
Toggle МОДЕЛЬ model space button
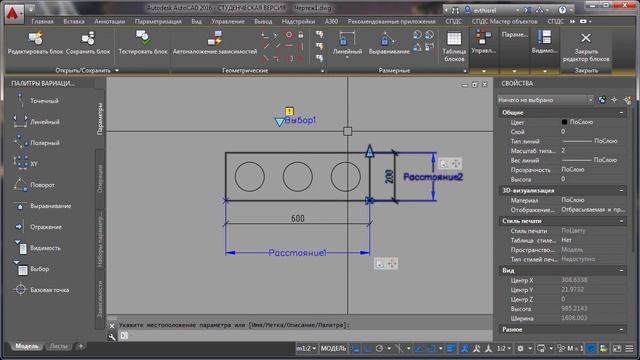[x=333, y=349]
